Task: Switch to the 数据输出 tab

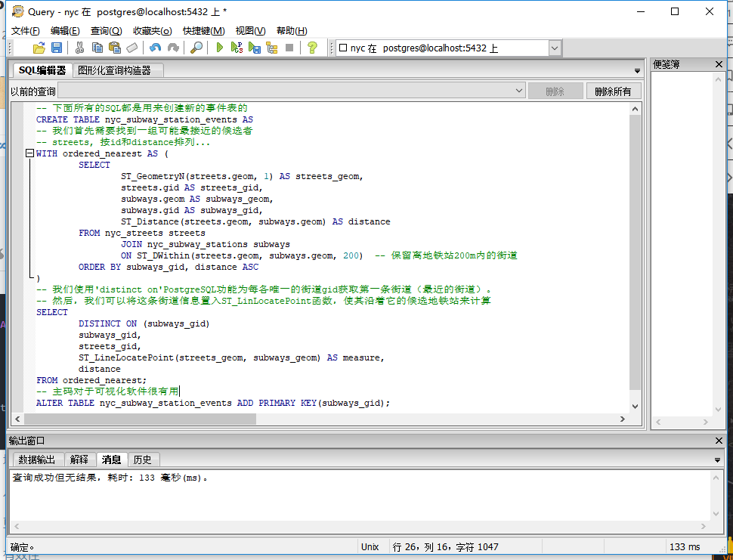Action: (37, 459)
